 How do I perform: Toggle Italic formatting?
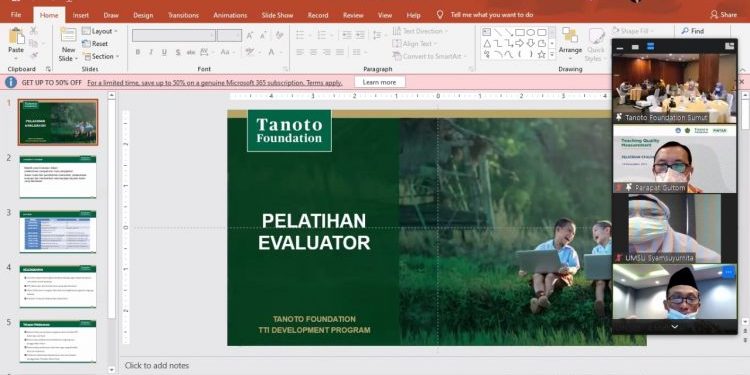(151, 52)
